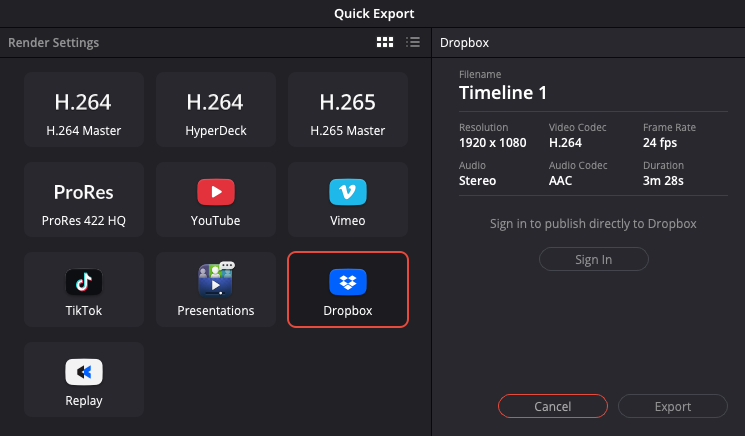
Task: Click the Export button
Action: pos(673,406)
